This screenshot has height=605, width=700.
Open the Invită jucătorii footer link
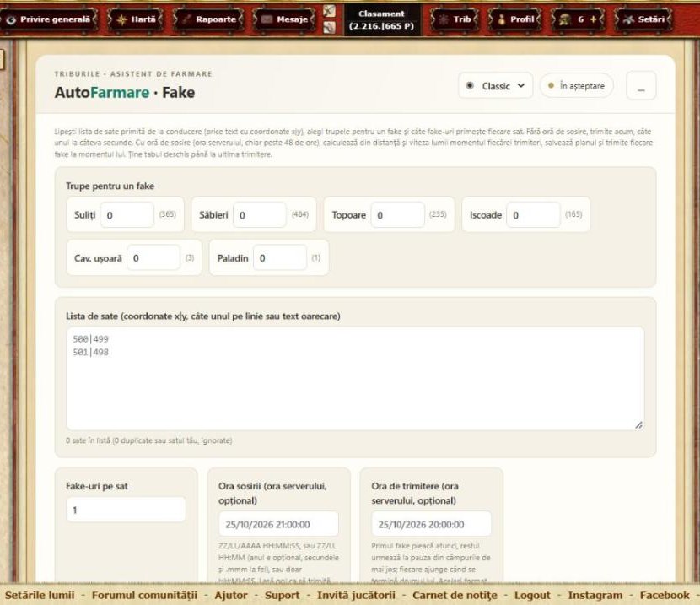pyautogui.click(x=356, y=595)
